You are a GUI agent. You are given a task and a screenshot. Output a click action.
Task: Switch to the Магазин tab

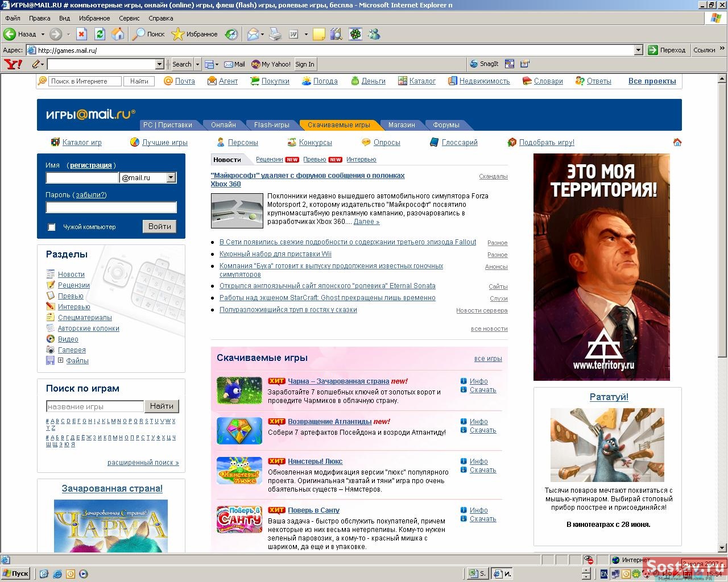click(x=402, y=125)
